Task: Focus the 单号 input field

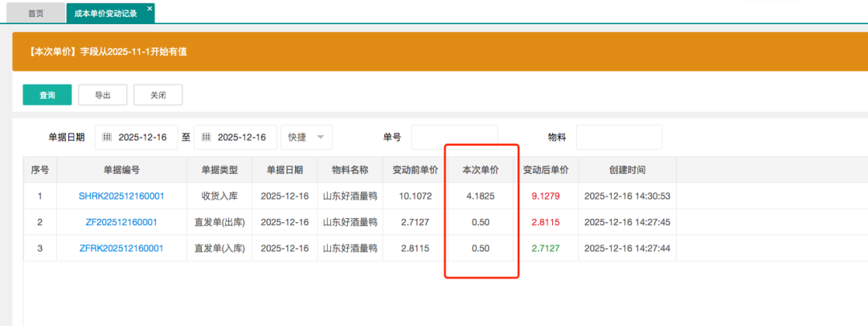Action: (454, 138)
